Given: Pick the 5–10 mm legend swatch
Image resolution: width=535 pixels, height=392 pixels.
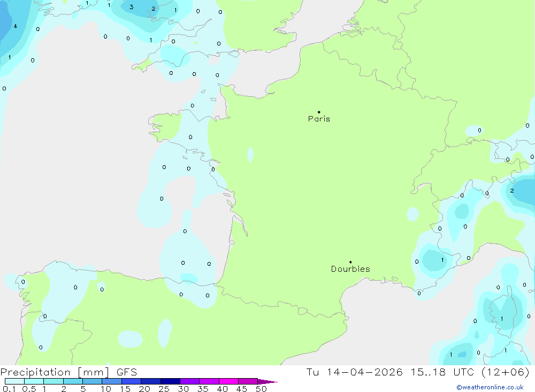Looking at the screenshot, I should pyautogui.click(x=93, y=381).
